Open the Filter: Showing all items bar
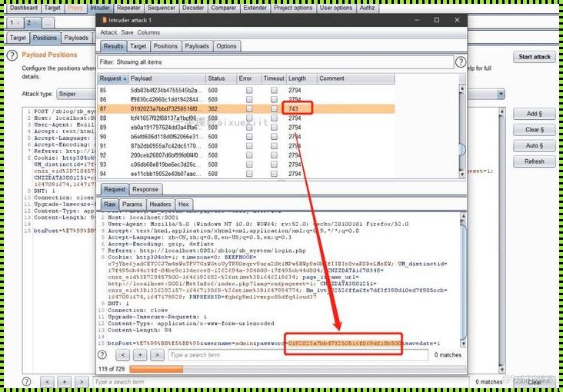 point(275,62)
